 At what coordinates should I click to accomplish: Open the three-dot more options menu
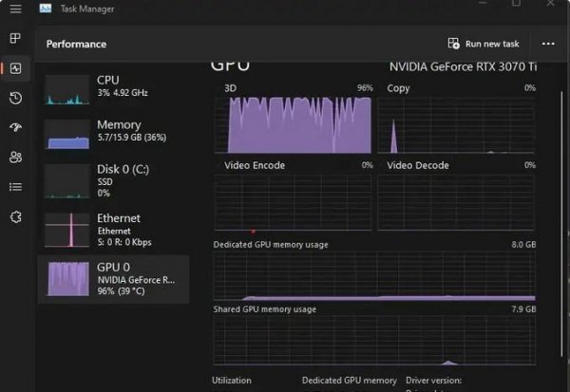coord(548,44)
